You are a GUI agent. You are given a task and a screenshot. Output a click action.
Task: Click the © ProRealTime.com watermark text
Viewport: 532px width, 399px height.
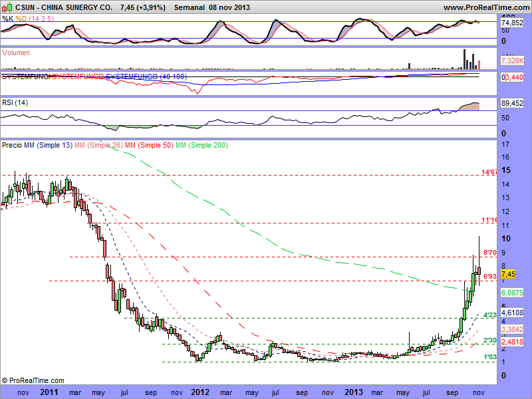tap(33, 380)
